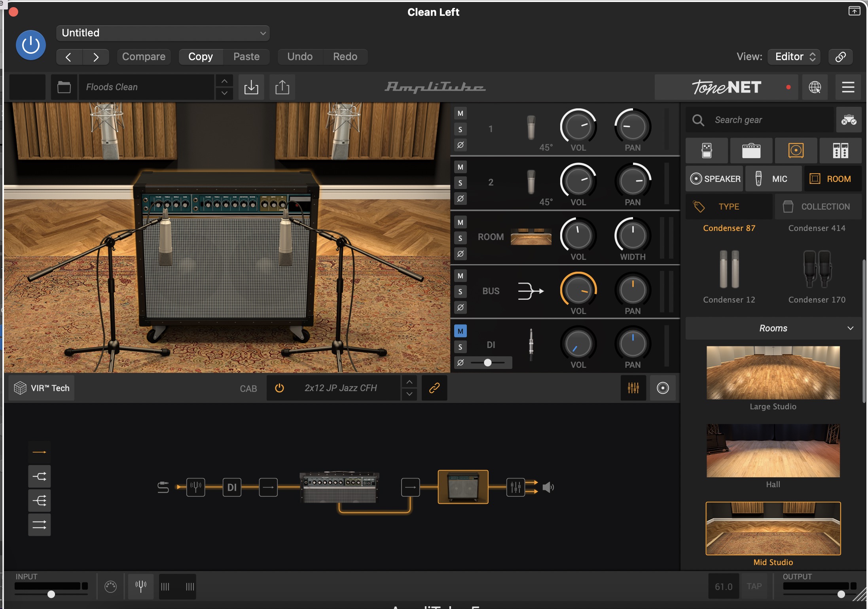Open the preset browser folder icon
This screenshot has width=868, height=609.
[x=64, y=87]
